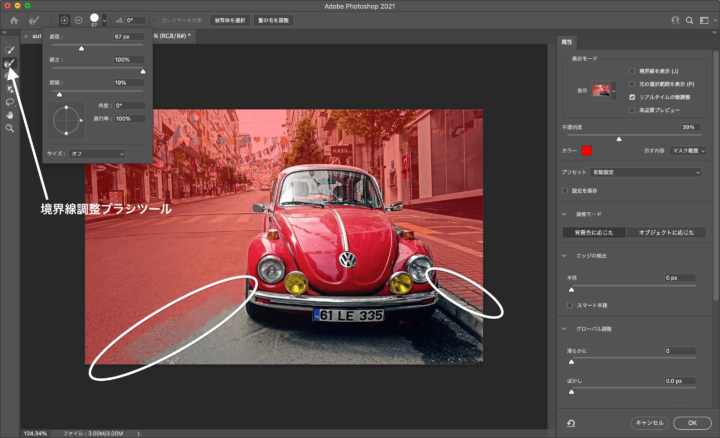Click the spacing field showing 19%
720x438 pixels.
[129, 83]
